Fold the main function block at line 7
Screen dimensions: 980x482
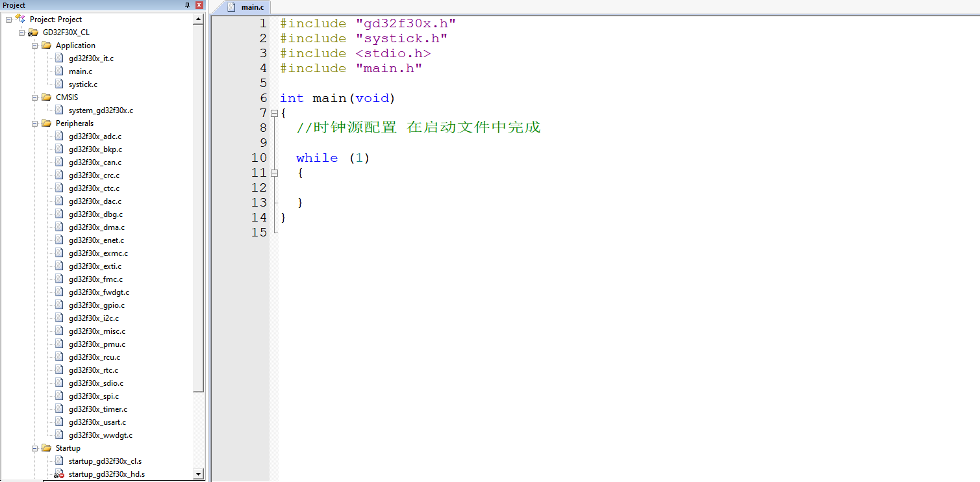pos(274,113)
